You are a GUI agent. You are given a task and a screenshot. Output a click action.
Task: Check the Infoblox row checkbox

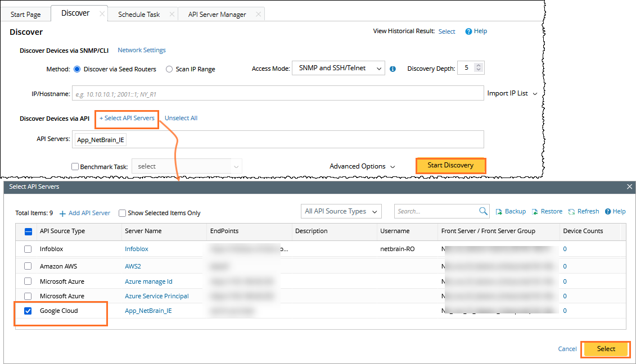(28, 249)
